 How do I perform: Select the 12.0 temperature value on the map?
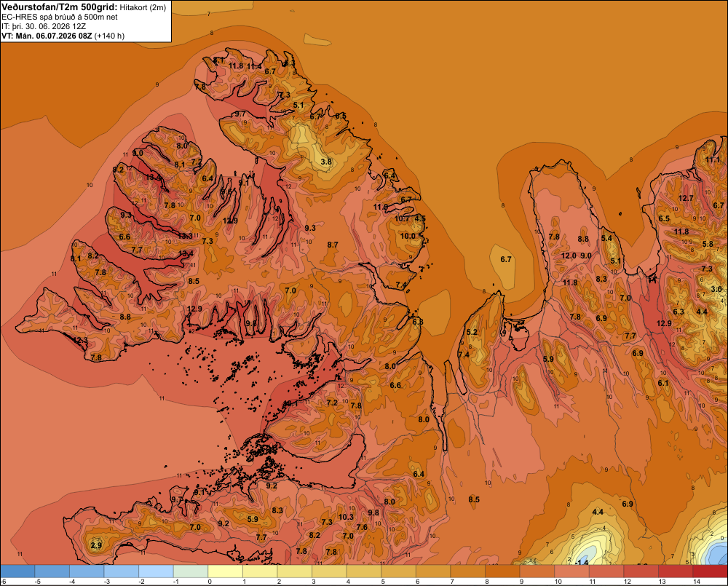569,256
